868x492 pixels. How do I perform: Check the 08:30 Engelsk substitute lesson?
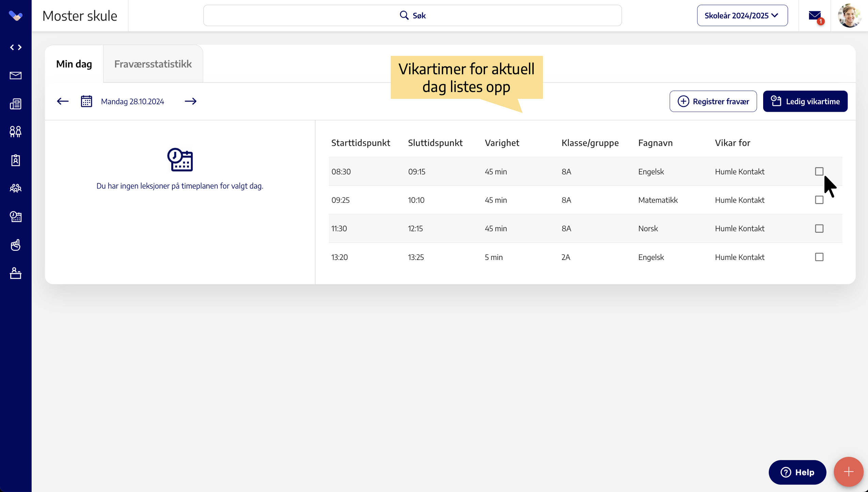819,171
